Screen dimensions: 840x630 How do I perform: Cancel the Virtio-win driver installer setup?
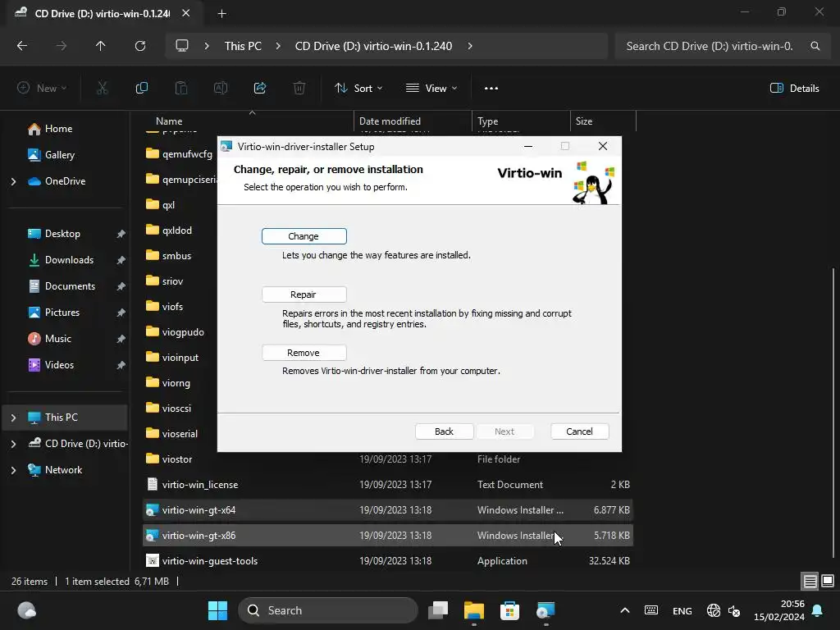tap(579, 431)
